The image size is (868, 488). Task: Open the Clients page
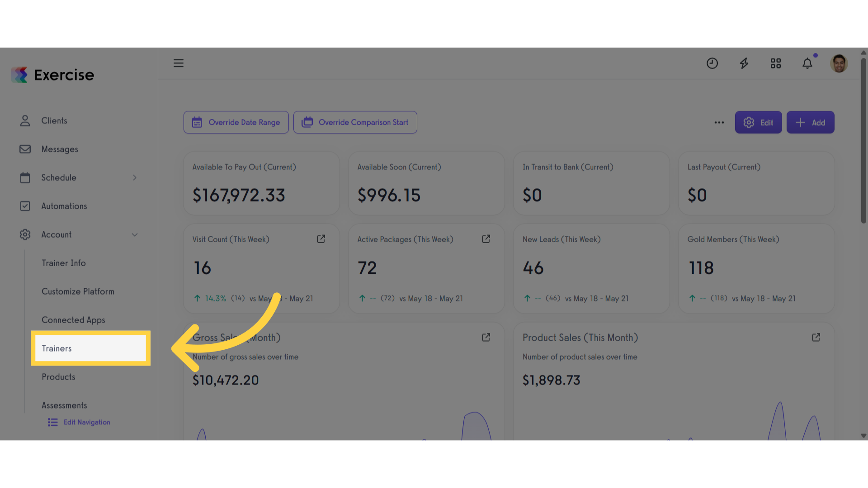[54, 121]
